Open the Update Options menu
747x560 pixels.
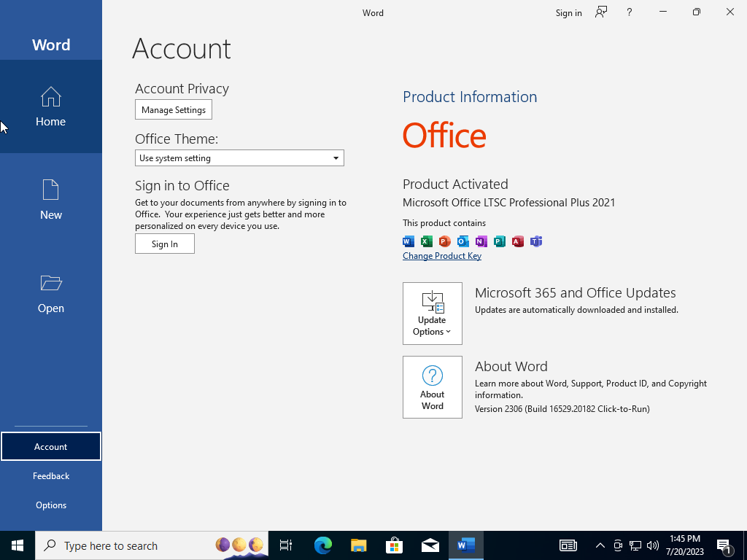click(x=432, y=314)
